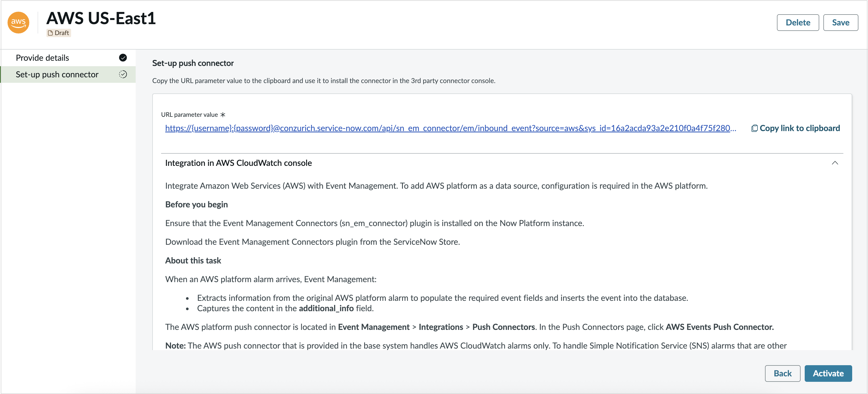Copy link to clipboard

click(796, 128)
